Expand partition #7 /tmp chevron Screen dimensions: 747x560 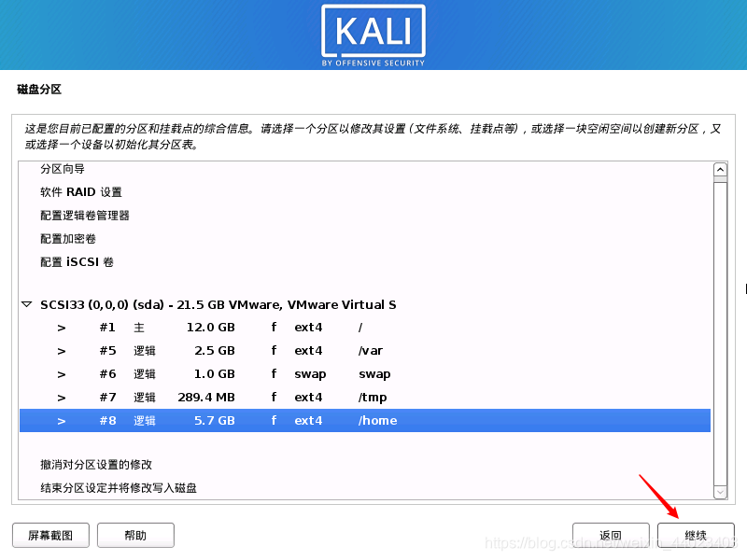click(61, 397)
